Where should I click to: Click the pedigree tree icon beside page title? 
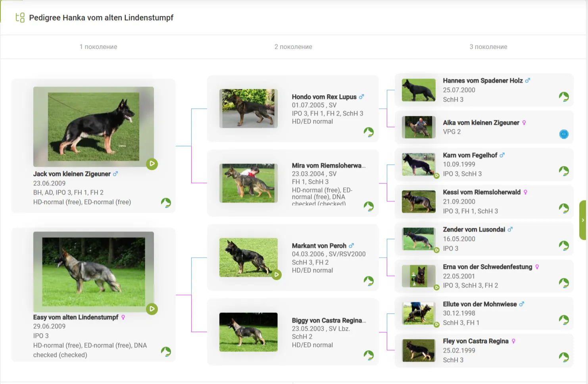click(20, 17)
